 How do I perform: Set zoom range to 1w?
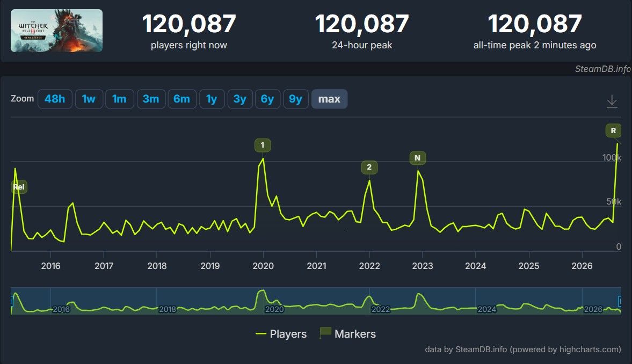[x=89, y=99]
